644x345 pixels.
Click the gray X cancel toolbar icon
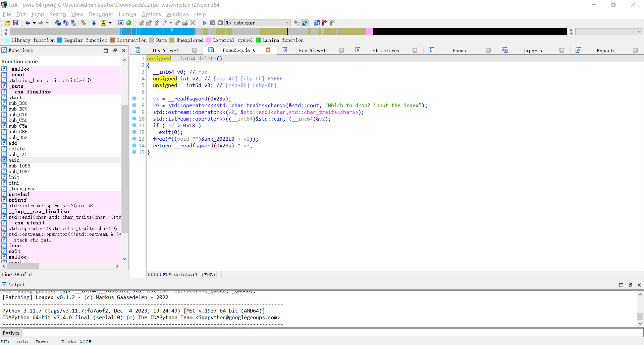tap(193, 23)
